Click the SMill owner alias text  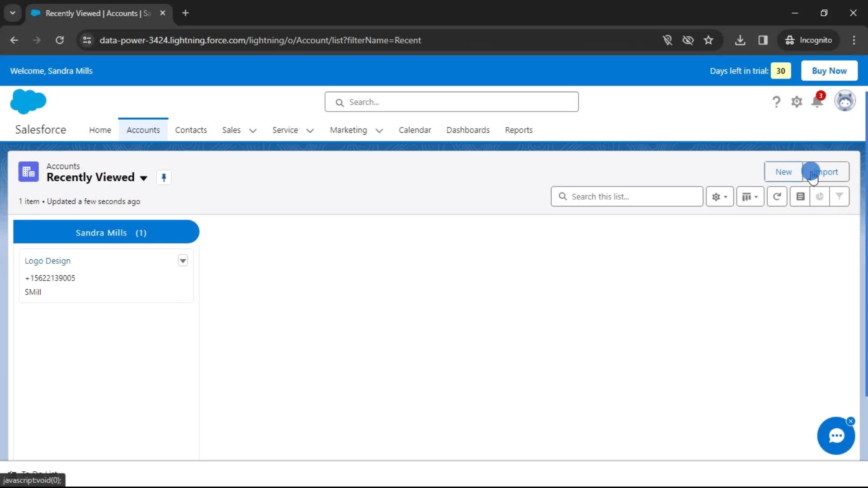coord(33,292)
